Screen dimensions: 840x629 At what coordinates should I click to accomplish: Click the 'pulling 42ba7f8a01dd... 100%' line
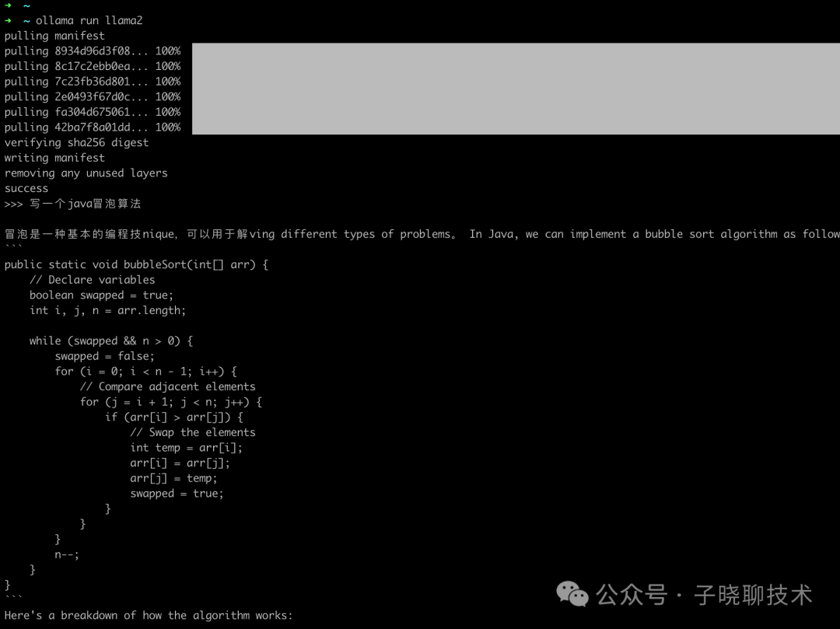click(x=93, y=128)
